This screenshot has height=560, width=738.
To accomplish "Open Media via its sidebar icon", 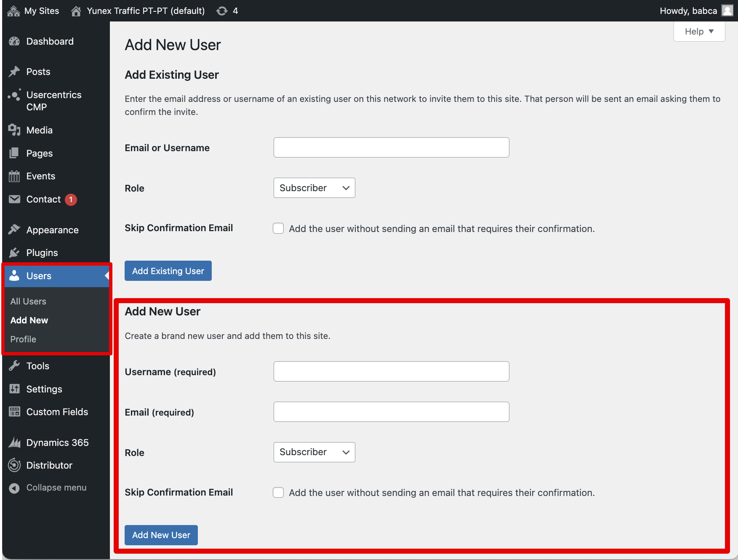I will 14,130.
